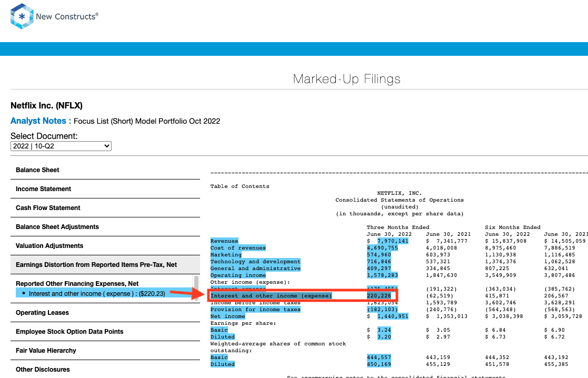Click the sidebar sub-item scrollbar

pos(196,288)
